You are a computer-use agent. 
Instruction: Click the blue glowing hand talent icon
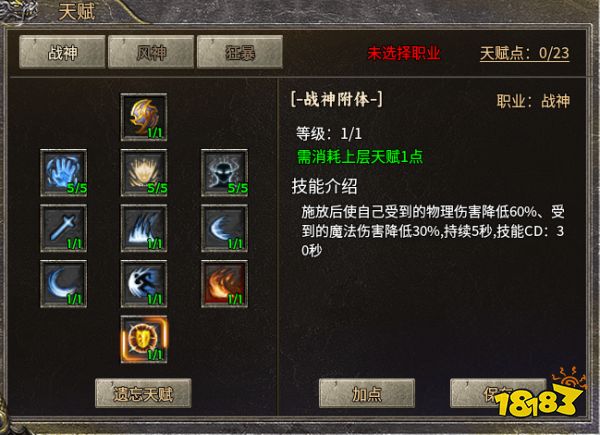[64, 173]
